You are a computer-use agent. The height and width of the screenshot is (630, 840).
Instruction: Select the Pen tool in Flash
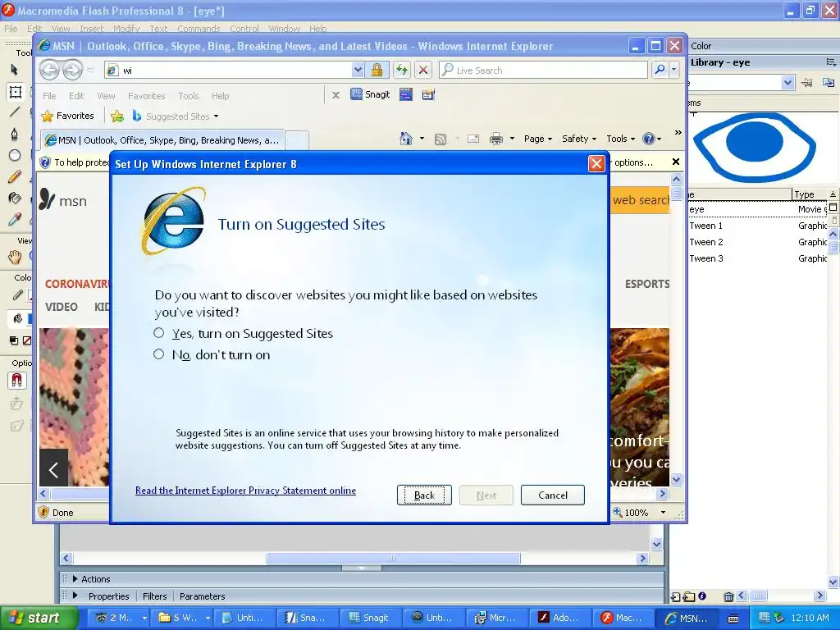[x=15, y=134]
